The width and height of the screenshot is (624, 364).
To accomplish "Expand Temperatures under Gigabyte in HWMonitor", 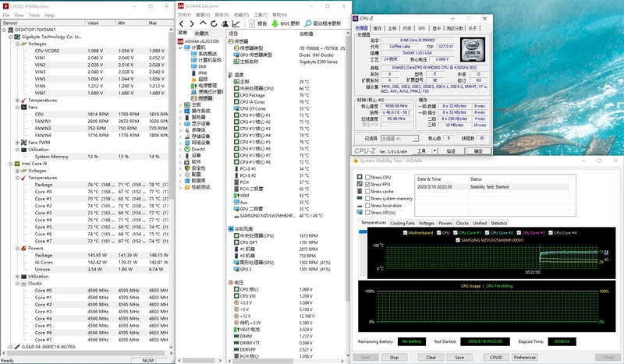I will coord(17,101).
